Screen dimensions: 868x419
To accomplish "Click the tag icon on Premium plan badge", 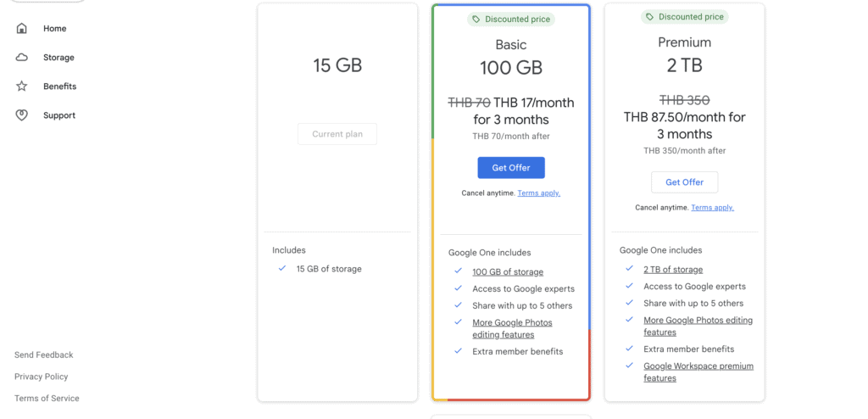I will click(650, 17).
